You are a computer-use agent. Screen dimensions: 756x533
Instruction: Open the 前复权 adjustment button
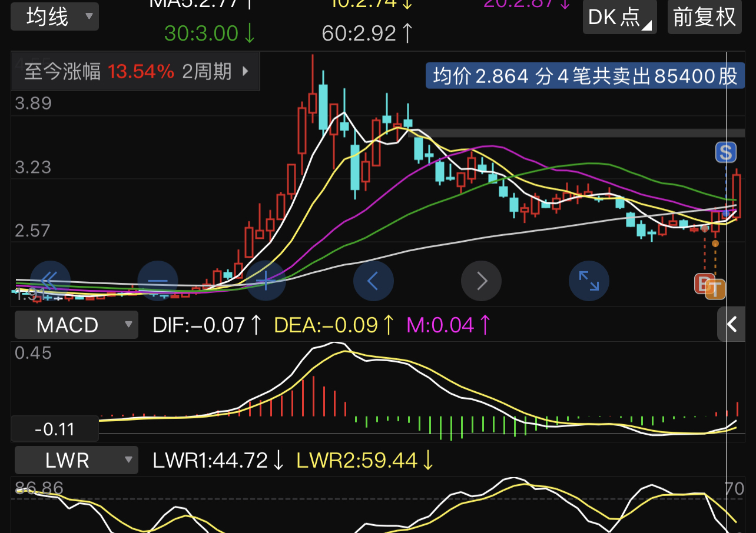[705, 16]
